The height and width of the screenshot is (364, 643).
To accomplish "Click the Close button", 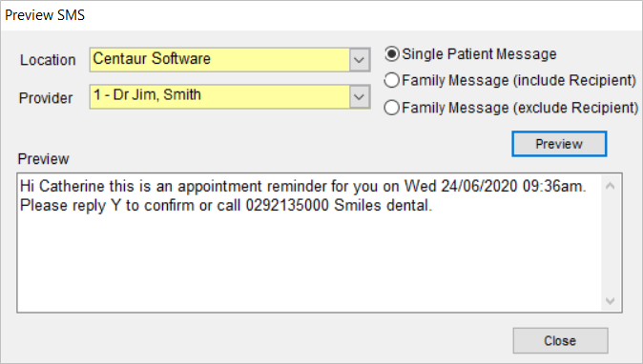I will (560, 341).
